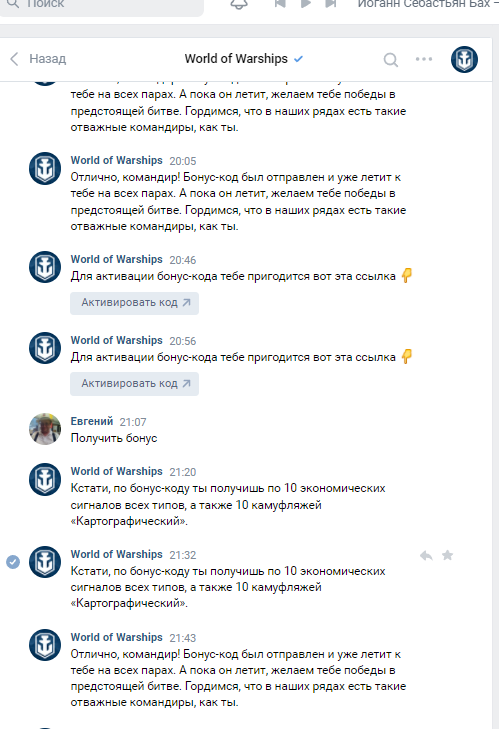Viewport: 499px width, 729px height.
Task: Mark the 21:32 message as important with star
Action: click(x=447, y=555)
